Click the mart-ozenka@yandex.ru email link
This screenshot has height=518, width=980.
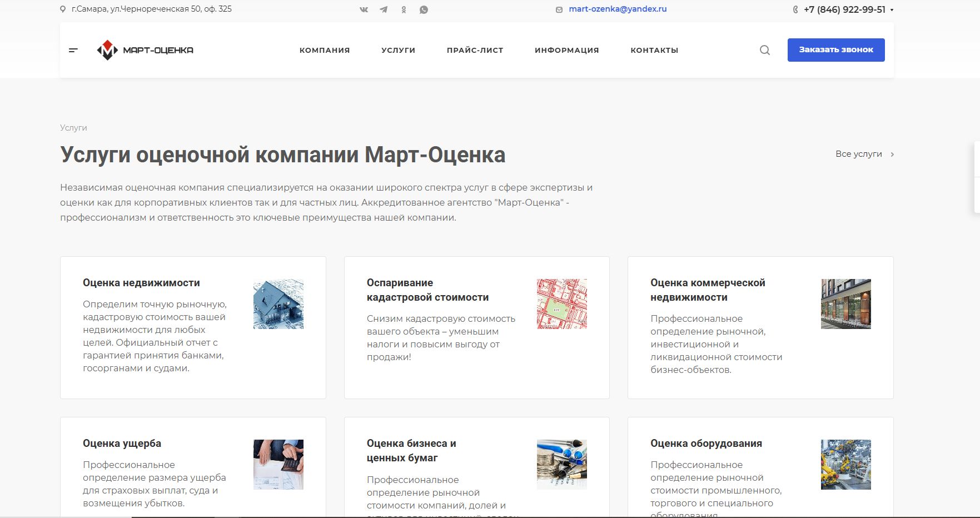tap(618, 9)
